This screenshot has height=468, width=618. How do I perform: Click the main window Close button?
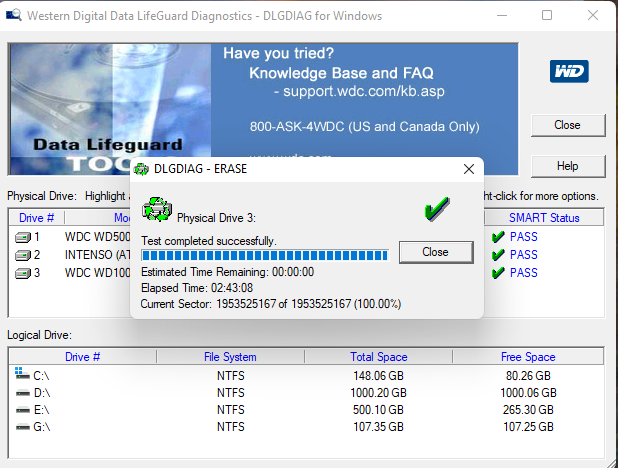(568, 125)
